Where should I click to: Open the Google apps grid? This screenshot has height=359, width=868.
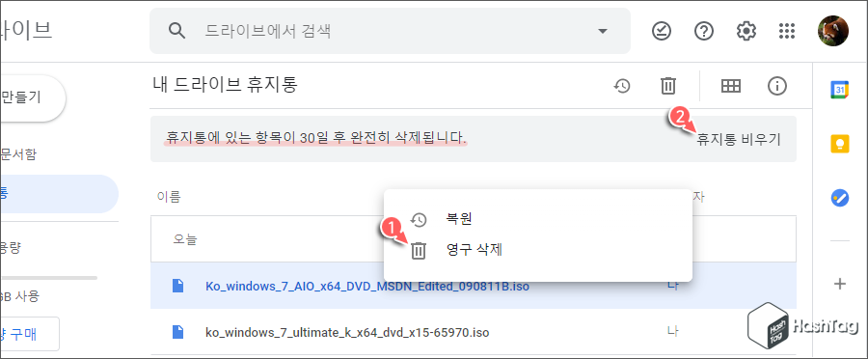[x=787, y=31]
